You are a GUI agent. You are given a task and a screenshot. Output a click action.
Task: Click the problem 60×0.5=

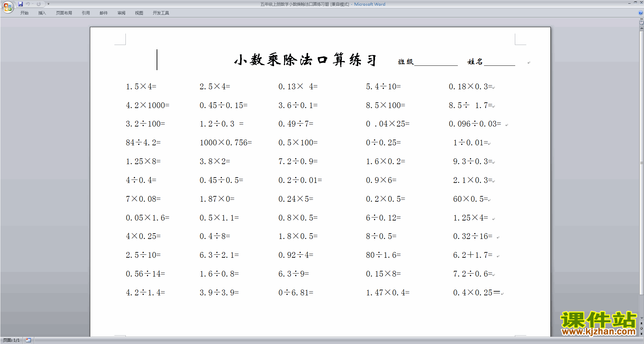471,199
